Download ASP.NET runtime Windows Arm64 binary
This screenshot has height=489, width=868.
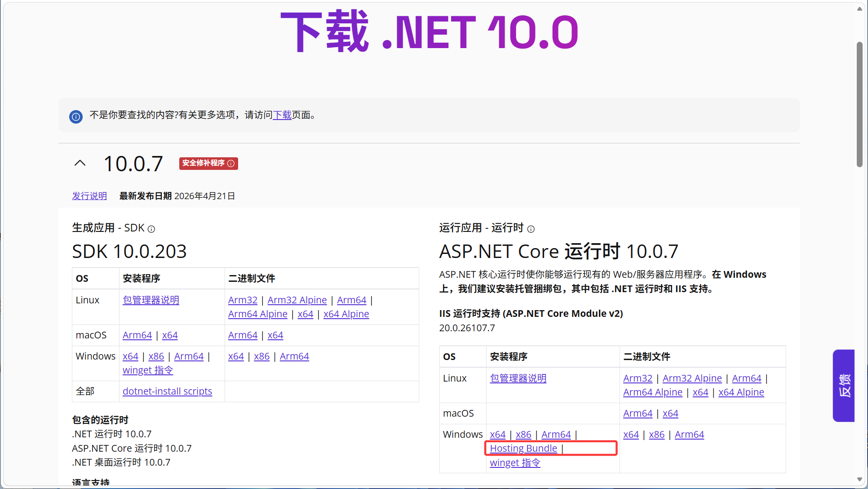[689, 434]
